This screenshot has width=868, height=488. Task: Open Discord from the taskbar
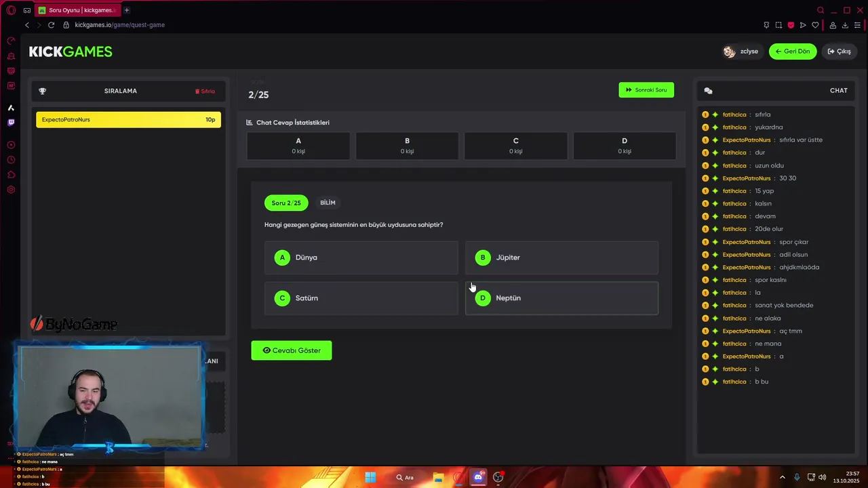pos(478,477)
